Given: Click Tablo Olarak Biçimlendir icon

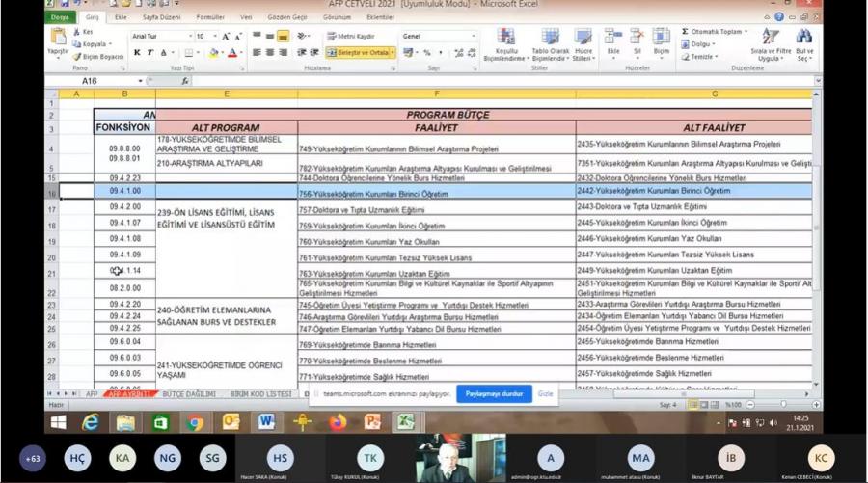Looking at the screenshot, I should tap(550, 39).
